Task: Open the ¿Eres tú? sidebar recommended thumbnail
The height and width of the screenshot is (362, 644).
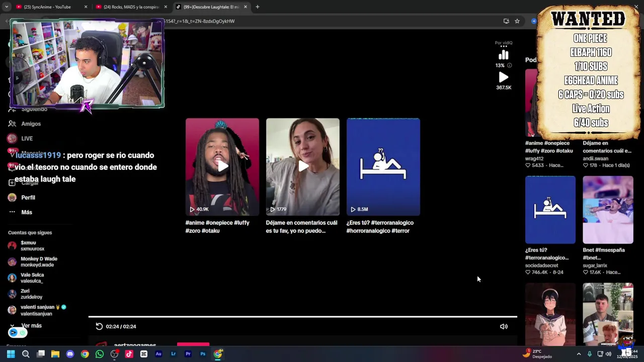Action: pyautogui.click(x=550, y=210)
